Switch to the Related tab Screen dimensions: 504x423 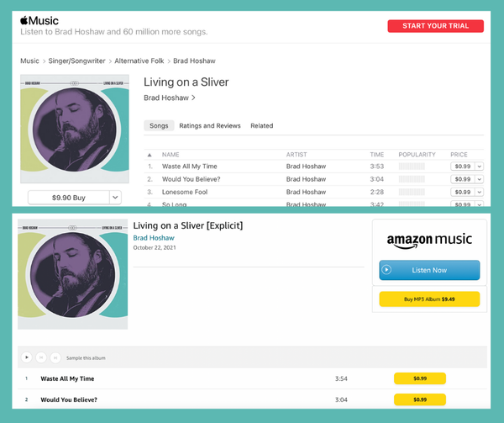[x=261, y=126]
